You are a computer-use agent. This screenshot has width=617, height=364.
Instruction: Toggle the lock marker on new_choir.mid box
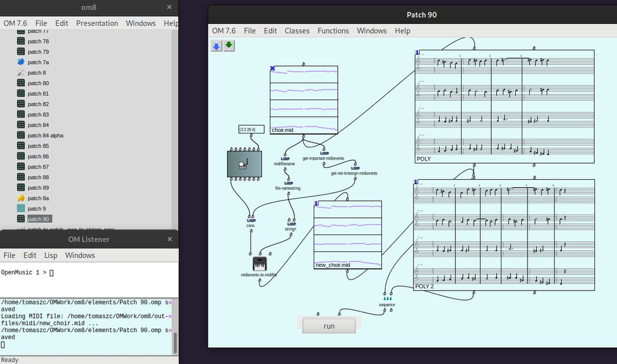point(317,203)
